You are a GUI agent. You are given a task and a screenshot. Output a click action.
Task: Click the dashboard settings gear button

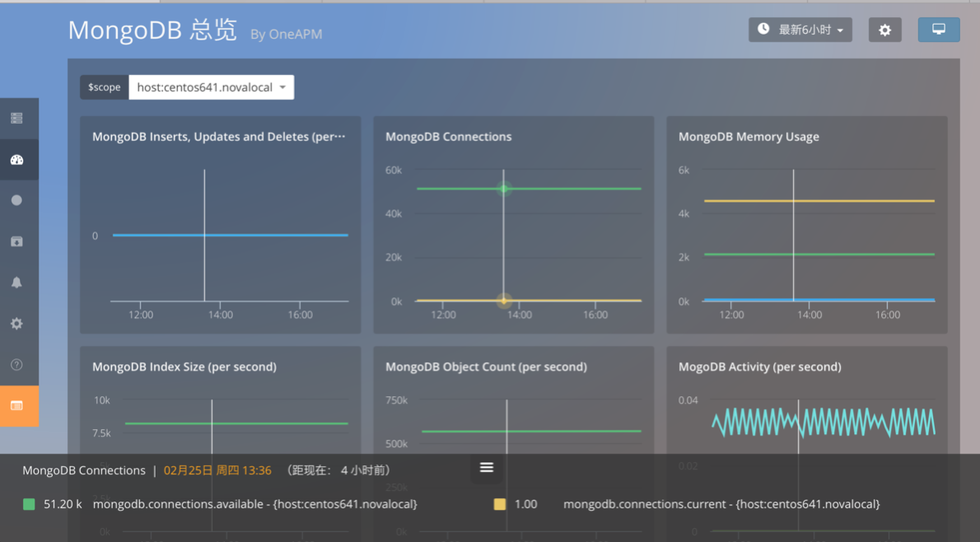coord(884,30)
